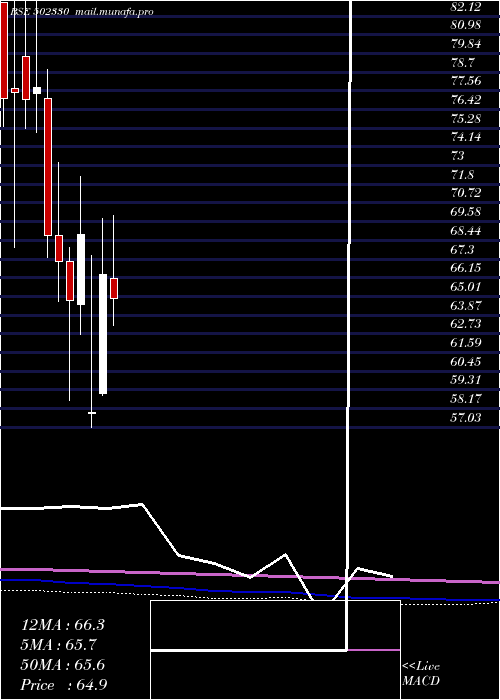Viewport: 500px width, 700px height.
Task: Click the 80.98 price axis label
Action: (466, 25)
